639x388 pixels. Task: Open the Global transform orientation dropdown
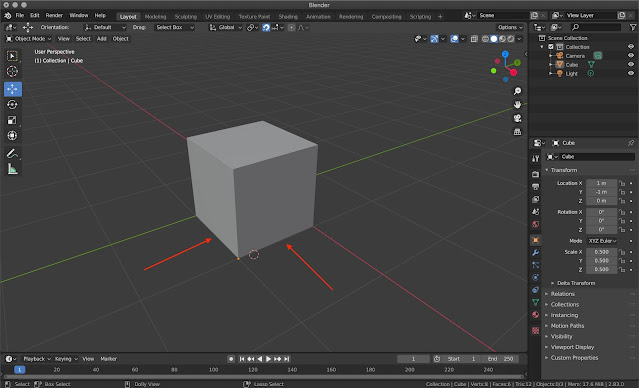226,27
